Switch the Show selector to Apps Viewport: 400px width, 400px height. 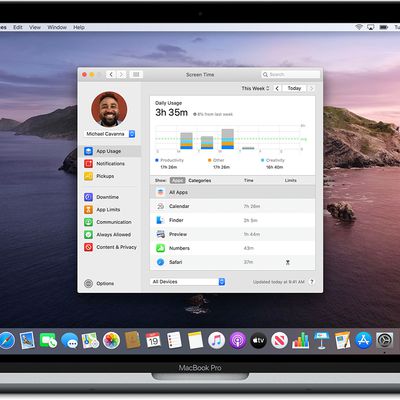tap(177, 180)
